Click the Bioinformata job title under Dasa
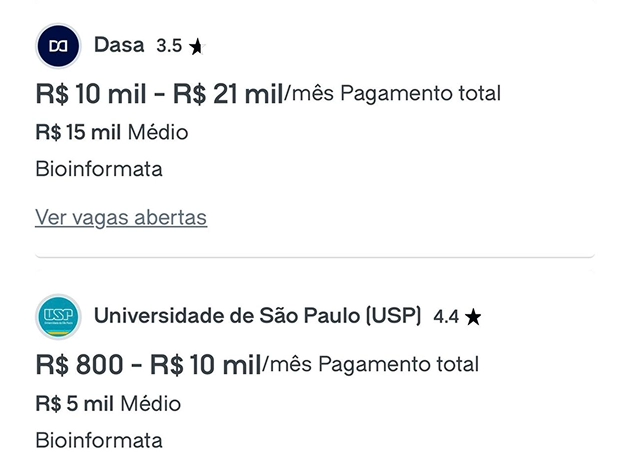630x472 pixels. pos(98,169)
